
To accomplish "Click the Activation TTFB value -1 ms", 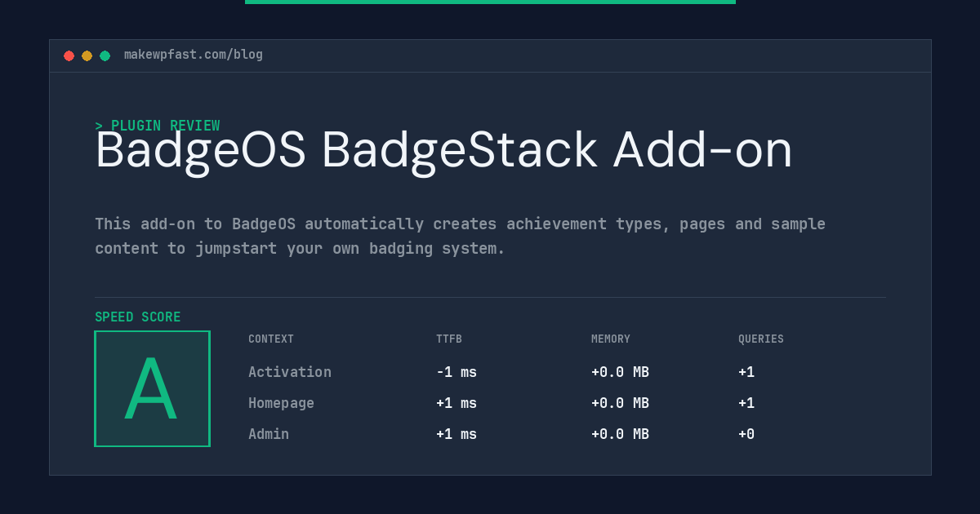I will point(457,372).
